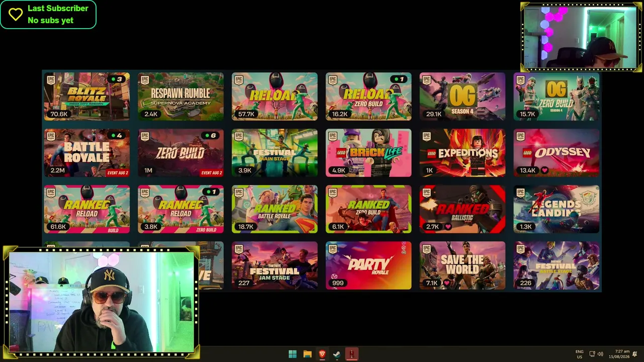Click the Event Aug 2 label on Zero Build
The width and height of the screenshot is (644, 362).
pyautogui.click(x=211, y=173)
